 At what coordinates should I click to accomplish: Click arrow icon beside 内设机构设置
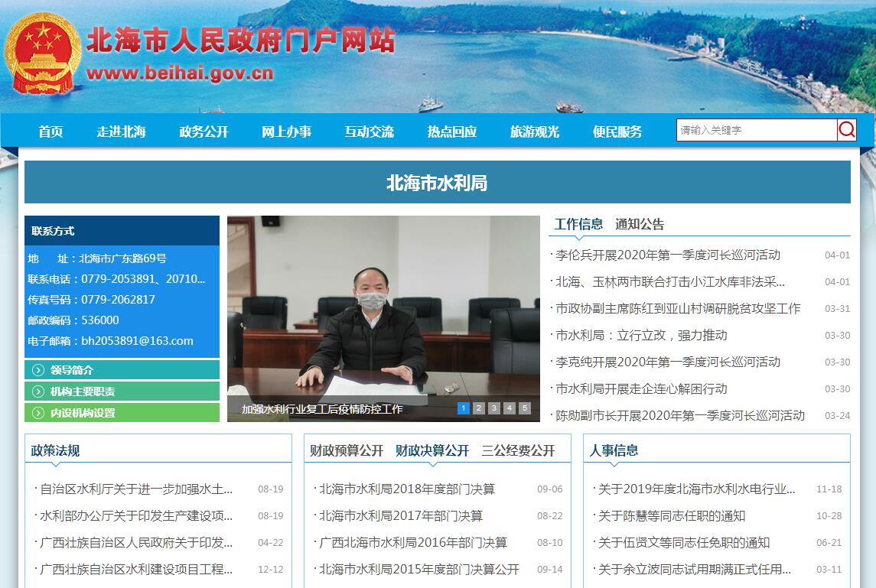(38, 413)
